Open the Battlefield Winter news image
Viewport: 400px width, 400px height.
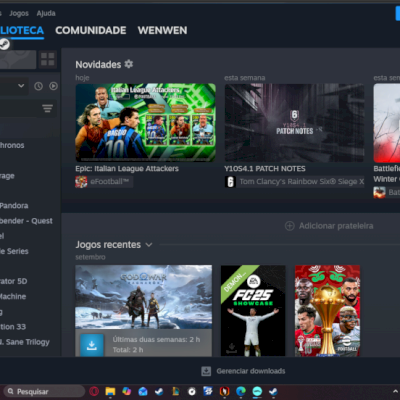[x=387, y=123]
